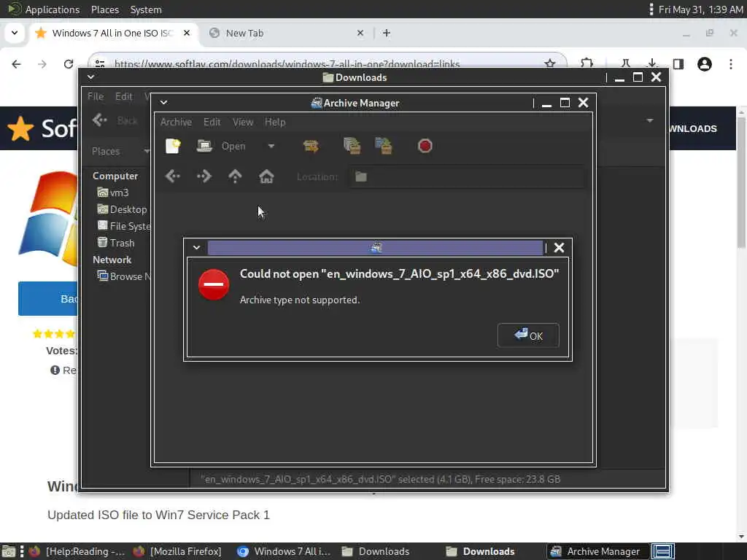Reload the browser page
This screenshot has width=747, height=560.
pos(69,64)
